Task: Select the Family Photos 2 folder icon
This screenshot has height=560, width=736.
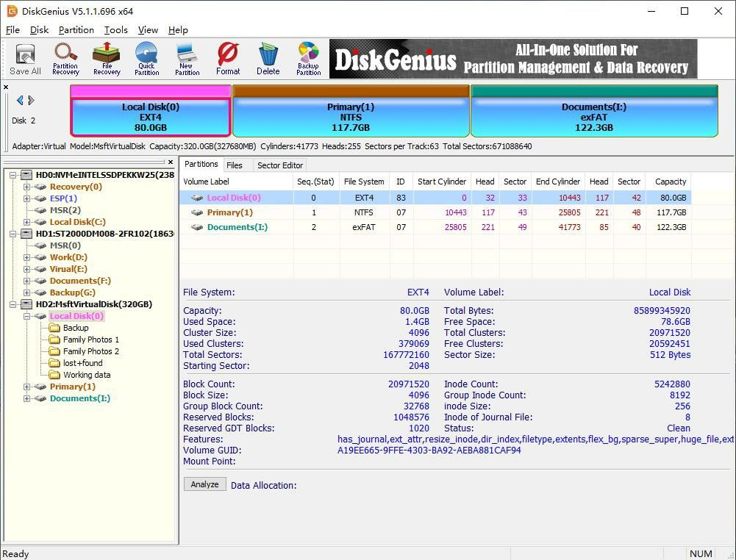Action: coord(55,351)
